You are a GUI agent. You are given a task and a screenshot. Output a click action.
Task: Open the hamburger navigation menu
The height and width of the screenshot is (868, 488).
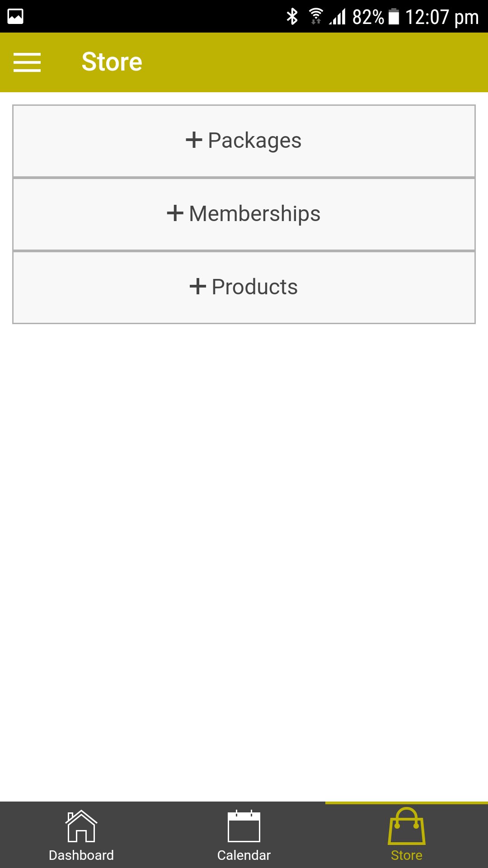(x=27, y=62)
